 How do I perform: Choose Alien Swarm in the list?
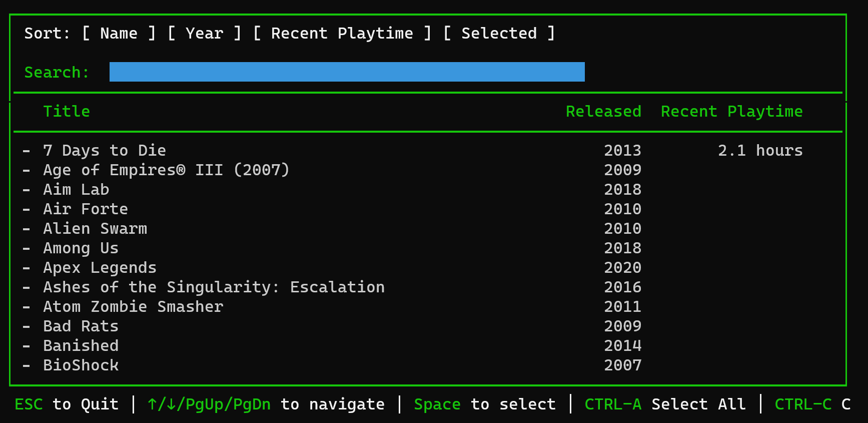(413, 228)
